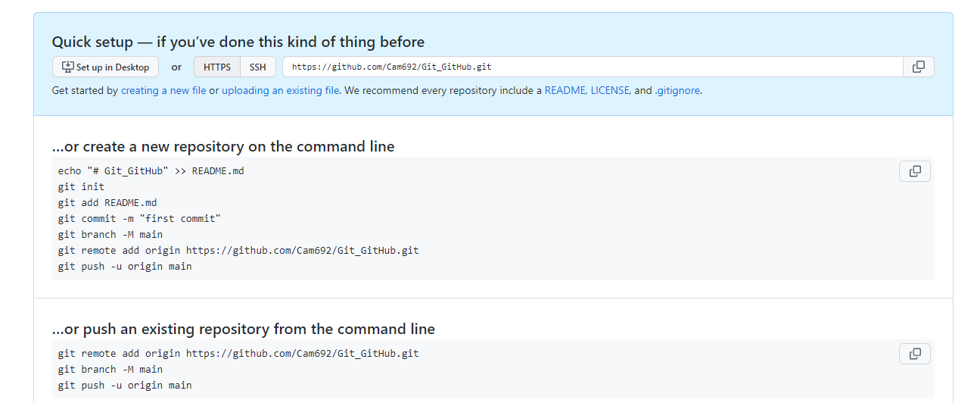Open the uploading an existing file link
The image size is (980, 403).
coord(280,90)
